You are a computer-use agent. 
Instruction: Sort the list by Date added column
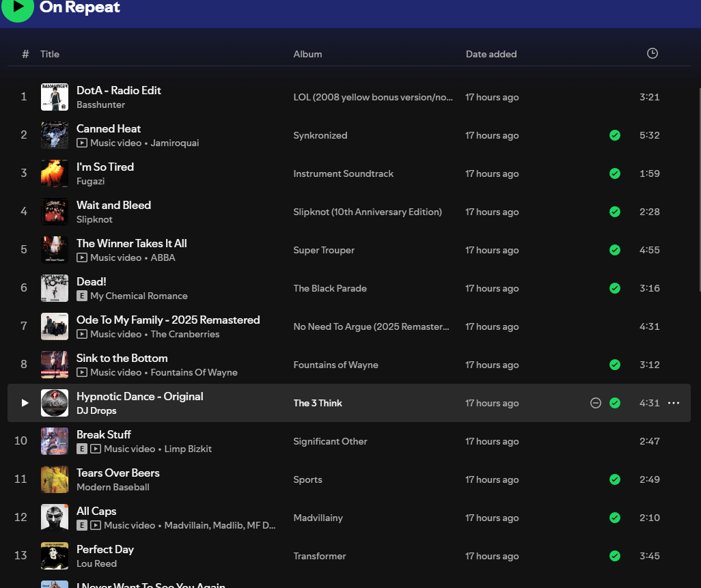pyautogui.click(x=491, y=54)
